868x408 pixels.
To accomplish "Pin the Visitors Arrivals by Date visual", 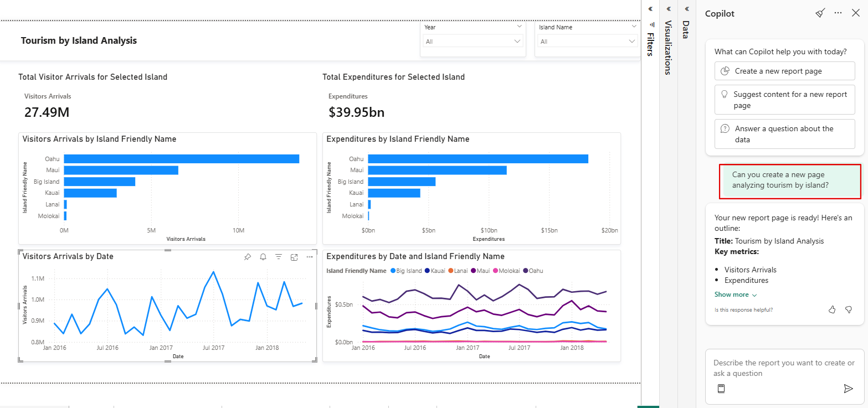I will 248,256.
